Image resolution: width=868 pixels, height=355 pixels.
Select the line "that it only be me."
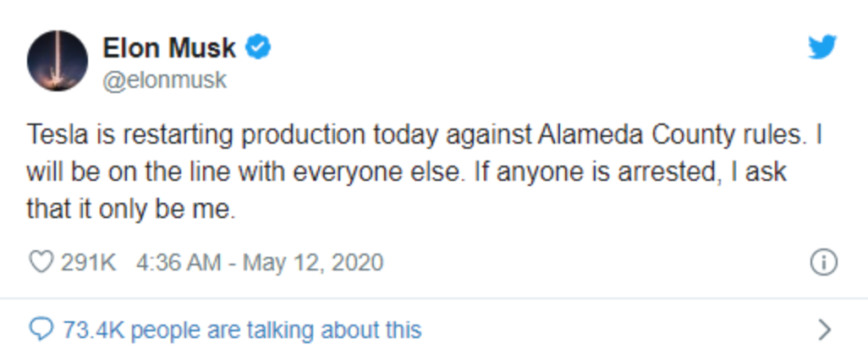[131, 210]
